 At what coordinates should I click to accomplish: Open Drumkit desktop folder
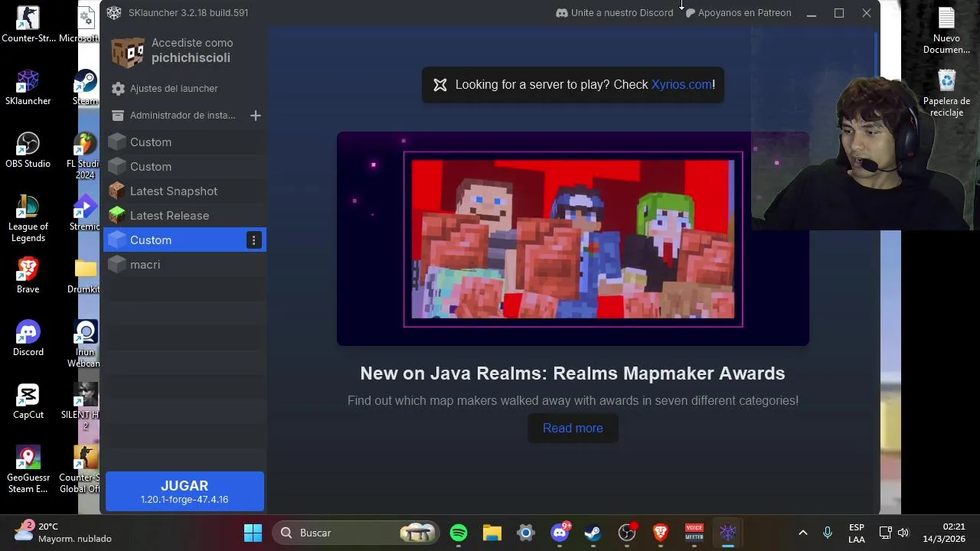85,275
